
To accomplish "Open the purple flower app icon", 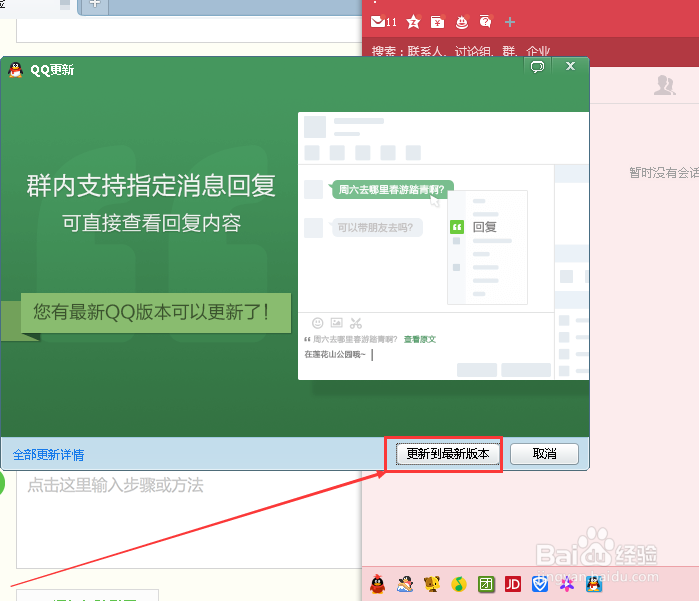I will point(567,584).
